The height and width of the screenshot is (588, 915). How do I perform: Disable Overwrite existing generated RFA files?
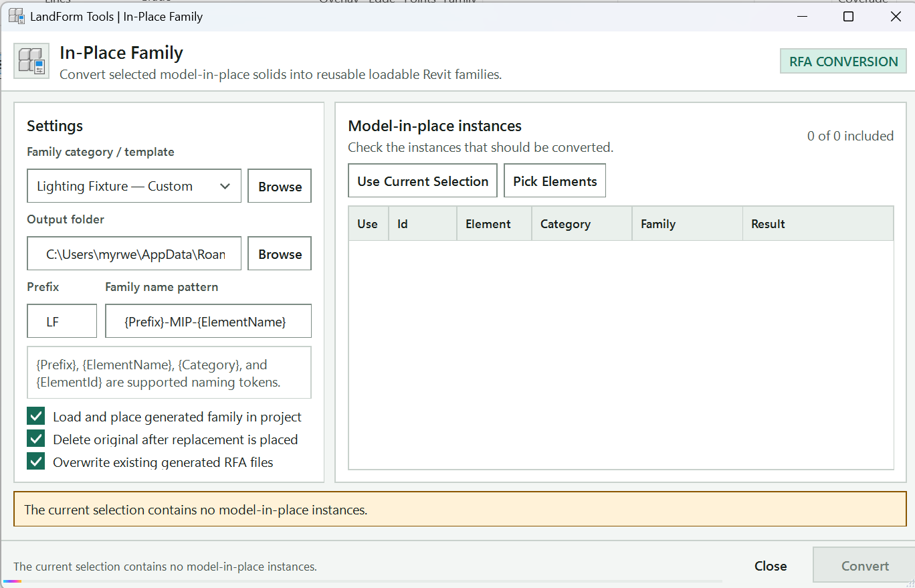point(36,462)
